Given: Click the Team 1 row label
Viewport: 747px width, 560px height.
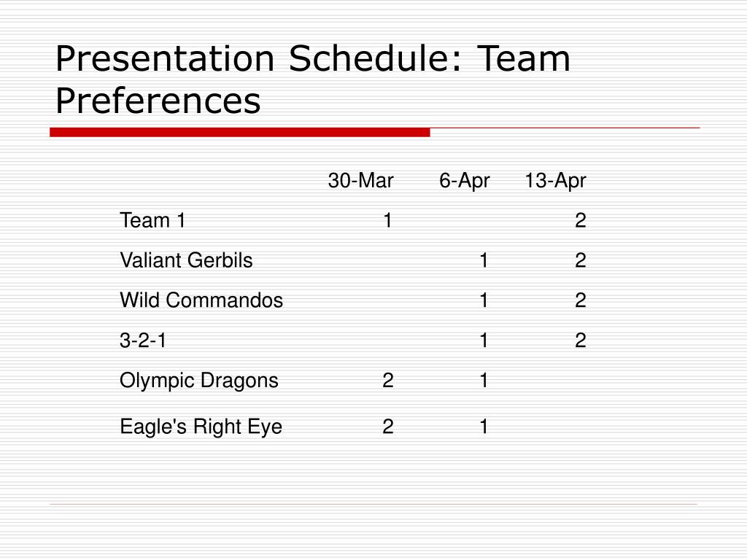Looking at the screenshot, I should pyautogui.click(x=152, y=220).
